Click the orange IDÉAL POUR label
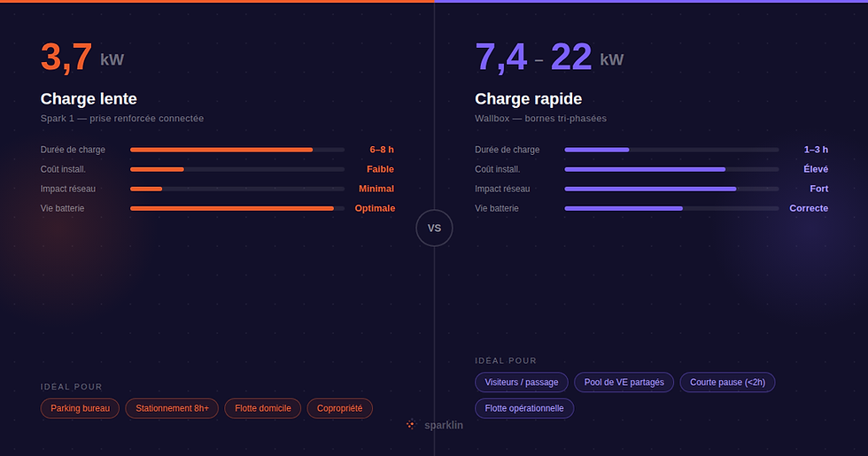The width and height of the screenshot is (868, 456). (72, 387)
